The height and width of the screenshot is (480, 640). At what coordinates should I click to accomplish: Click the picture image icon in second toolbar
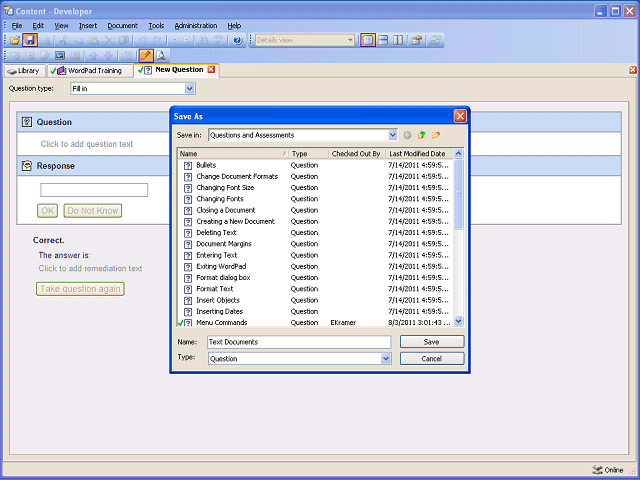coord(60,55)
